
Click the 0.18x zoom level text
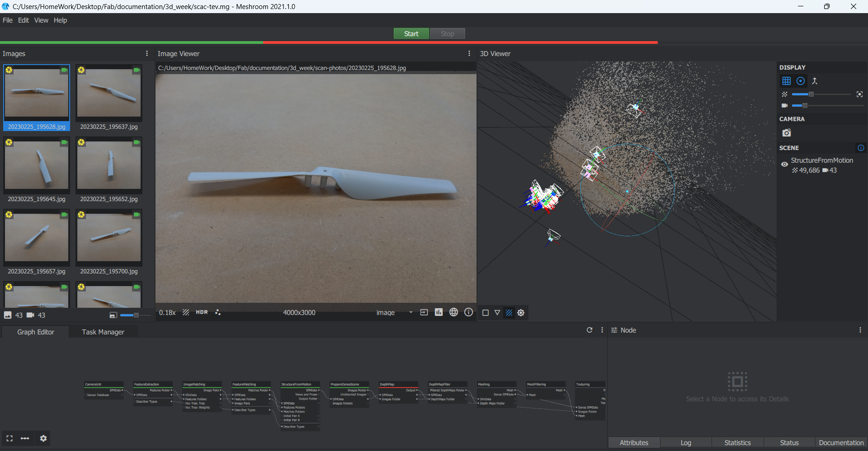pos(167,313)
